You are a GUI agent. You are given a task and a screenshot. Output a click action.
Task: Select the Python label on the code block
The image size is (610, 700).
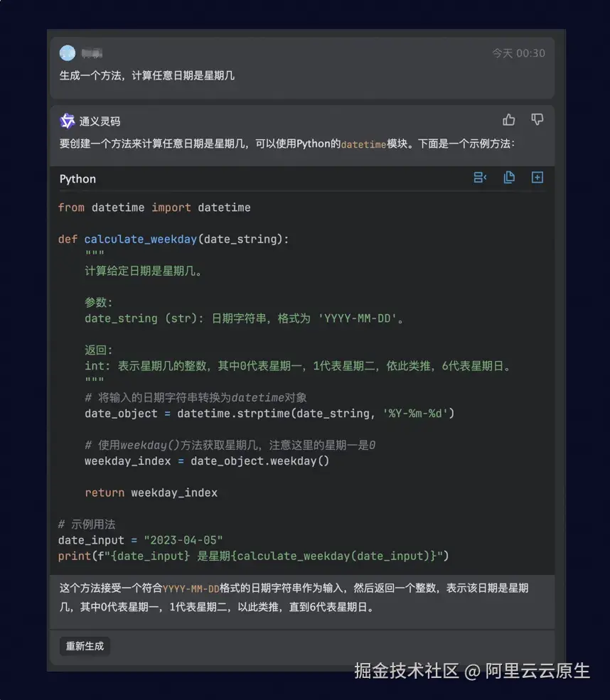(x=77, y=178)
